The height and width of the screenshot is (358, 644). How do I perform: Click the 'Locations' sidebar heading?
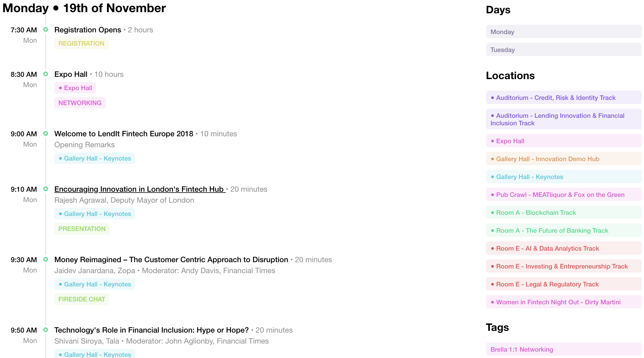pyautogui.click(x=510, y=75)
